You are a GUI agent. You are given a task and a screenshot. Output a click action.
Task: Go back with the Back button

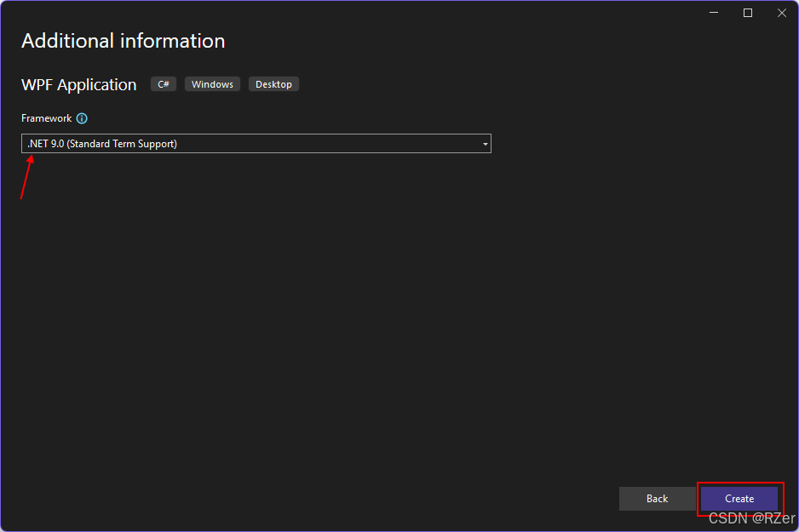[657, 499]
